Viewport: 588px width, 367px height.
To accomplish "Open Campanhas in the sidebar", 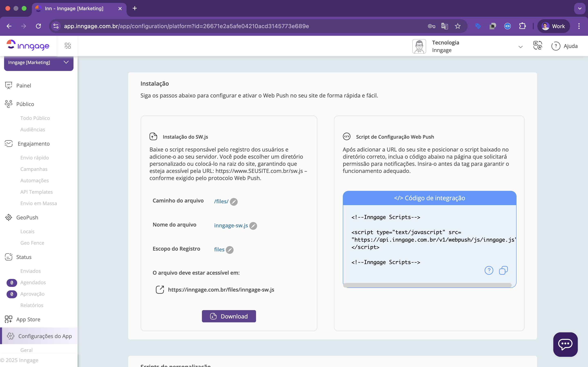I will [34, 169].
